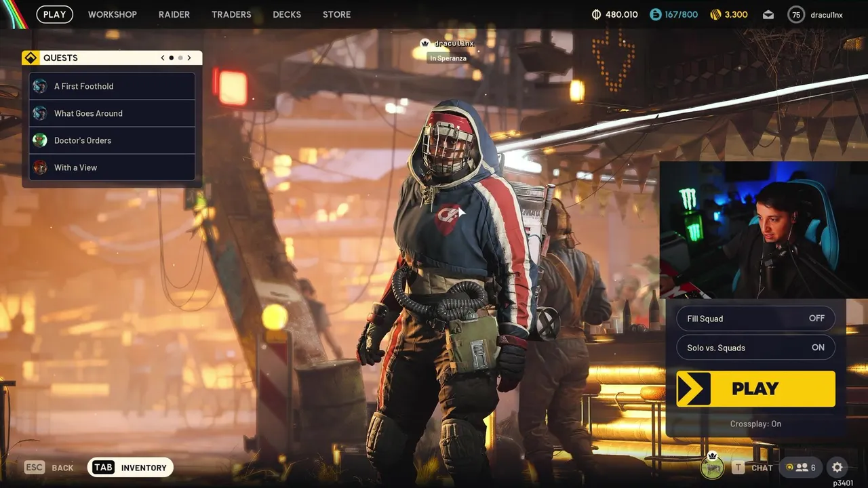Click the trader portrait on With a View
The width and height of the screenshot is (868, 488).
[40, 167]
